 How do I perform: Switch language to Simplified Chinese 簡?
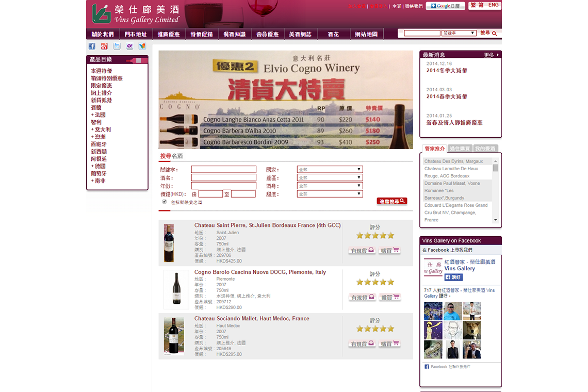point(481,5)
